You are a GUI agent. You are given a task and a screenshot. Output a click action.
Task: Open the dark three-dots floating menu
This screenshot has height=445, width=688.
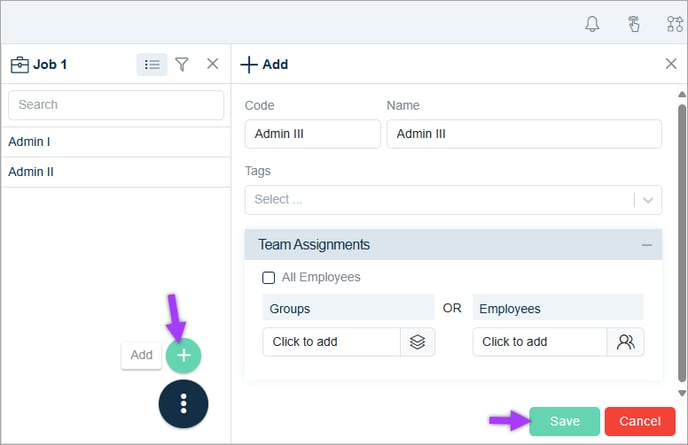click(x=183, y=404)
